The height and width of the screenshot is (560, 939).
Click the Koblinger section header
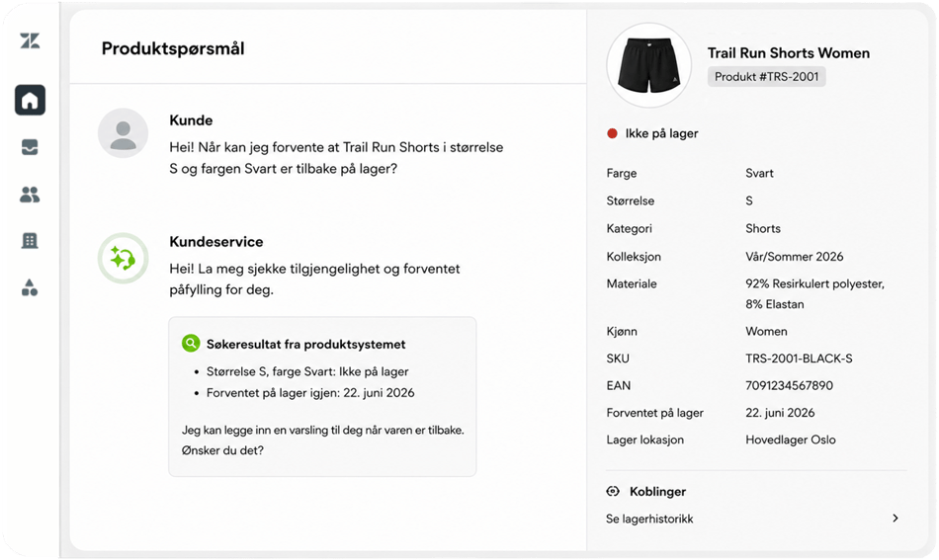click(657, 491)
